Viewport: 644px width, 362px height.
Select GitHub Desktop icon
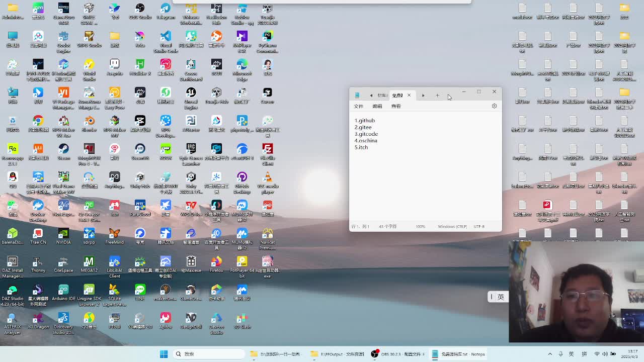(242, 183)
